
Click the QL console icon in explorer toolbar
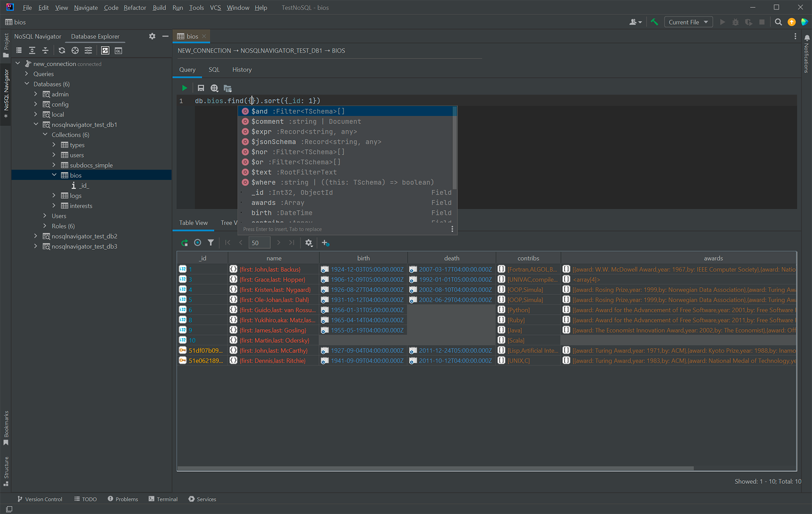point(118,50)
